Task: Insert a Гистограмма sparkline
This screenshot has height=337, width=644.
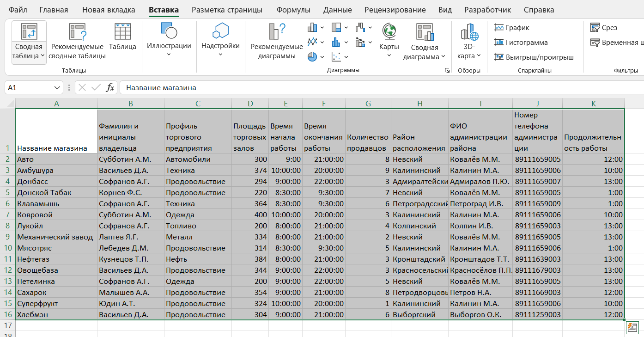Action: [x=521, y=43]
